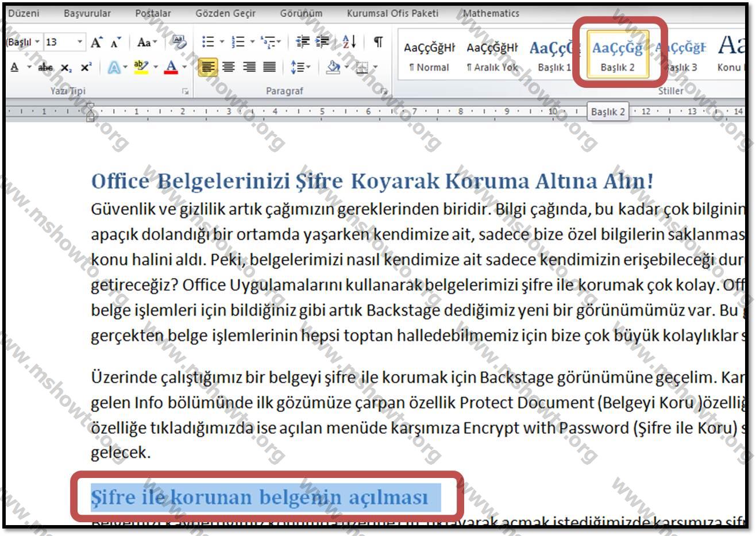Decrease the paragraph indent
This screenshot has width=756, height=536.
[x=303, y=42]
